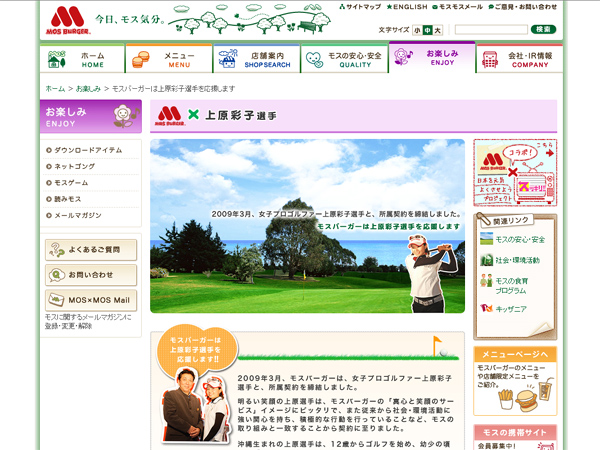Open the ホーム HOME tab
The image size is (600, 450).
pos(82,59)
